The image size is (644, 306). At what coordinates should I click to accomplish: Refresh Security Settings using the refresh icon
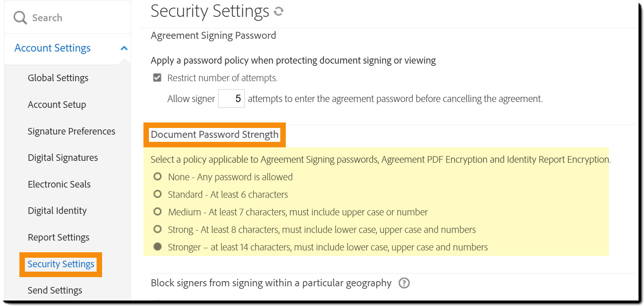(279, 11)
